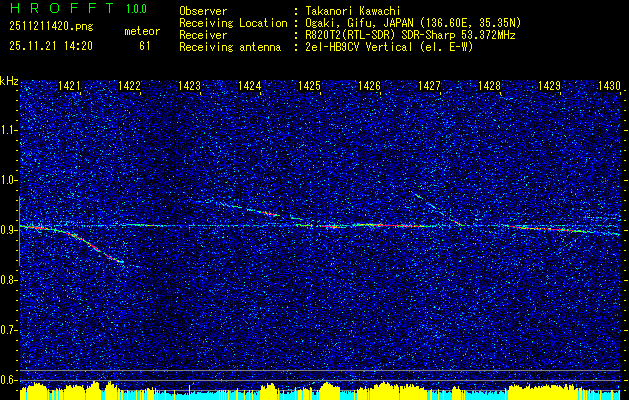The image size is (629, 400).
Task: Click the Observer label
Action: coord(203,11)
